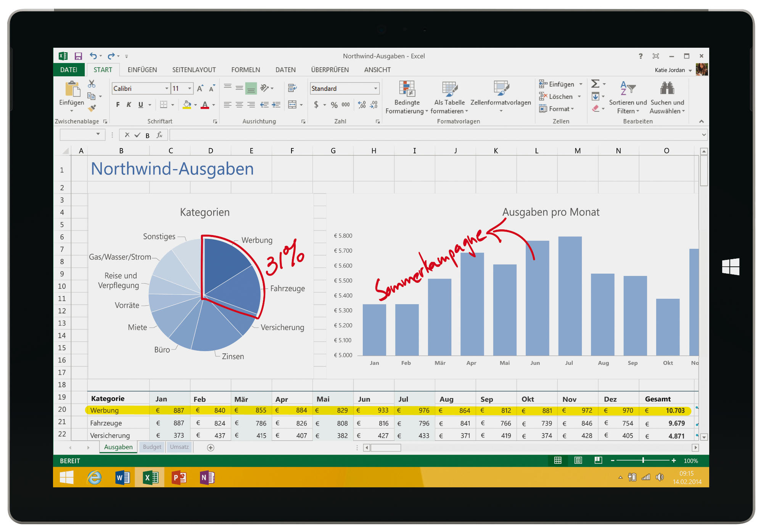This screenshot has width=763, height=532.
Task: Click the zoom slider handle
Action: pos(643,460)
